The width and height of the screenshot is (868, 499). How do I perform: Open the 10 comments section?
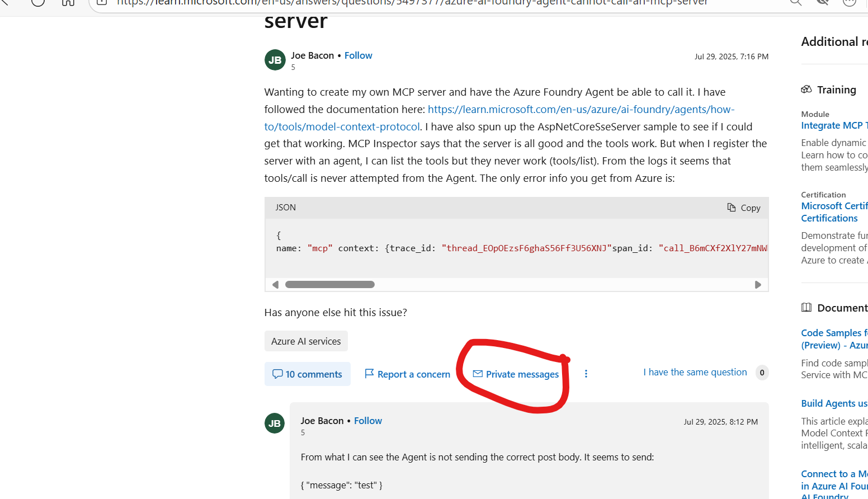point(308,374)
